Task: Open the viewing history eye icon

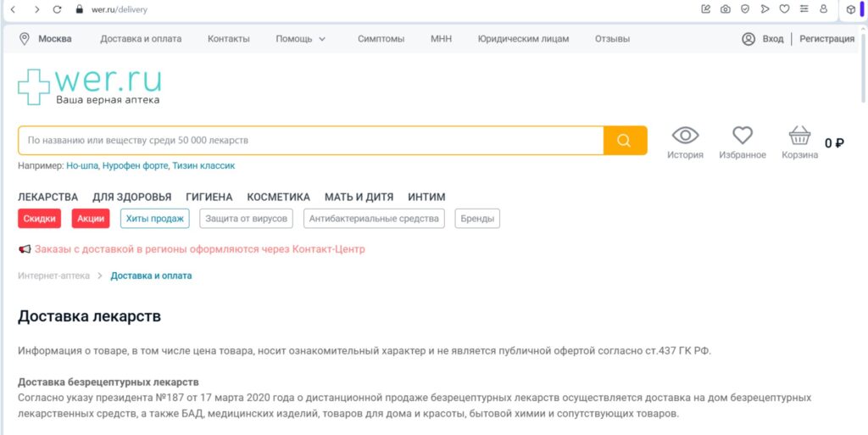Action: (685, 136)
